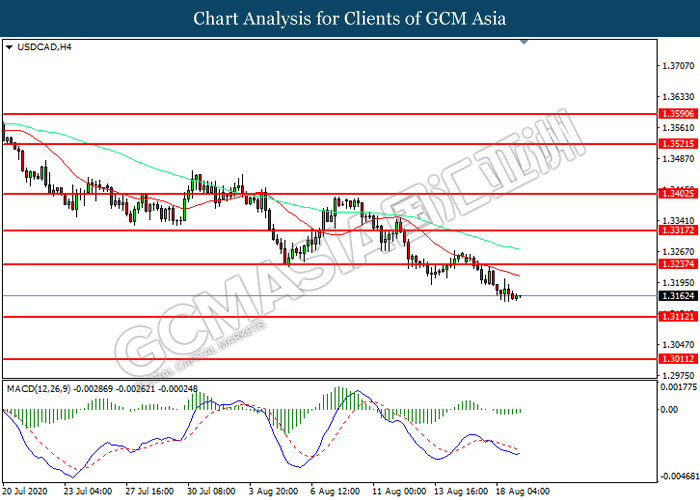
Task: Click the 11 Aug 00:00 time label
Action: coord(399,491)
